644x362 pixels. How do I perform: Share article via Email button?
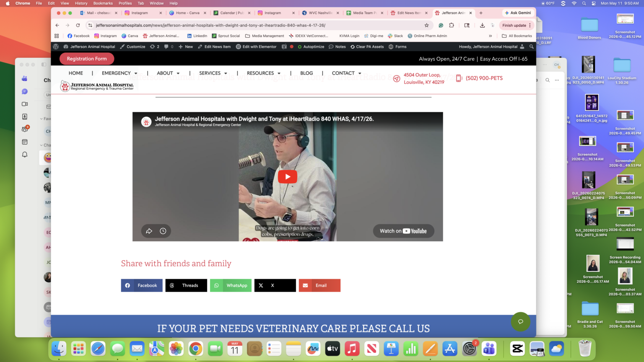click(319, 285)
